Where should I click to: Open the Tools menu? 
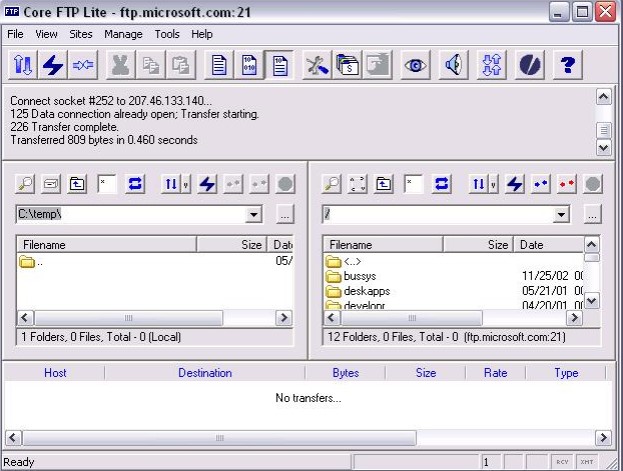tap(167, 34)
